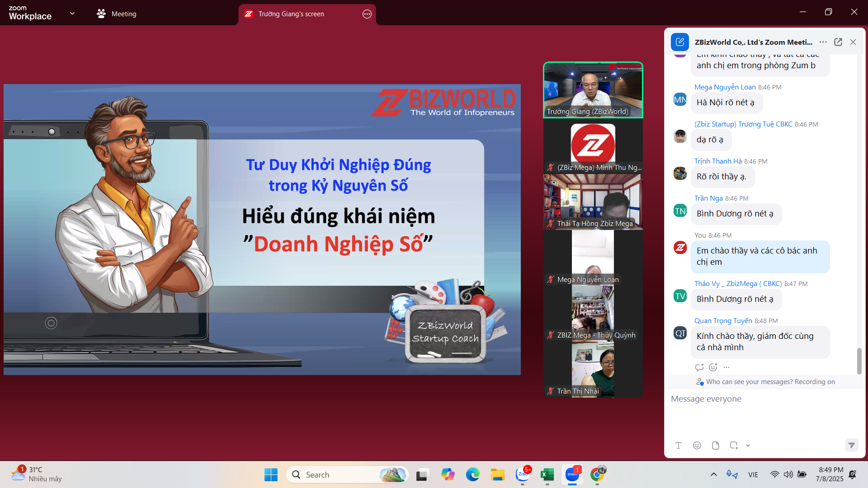Viewport: 868px width, 488px height.
Task: Open Google Chrome from the taskbar
Action: point(597,474)
